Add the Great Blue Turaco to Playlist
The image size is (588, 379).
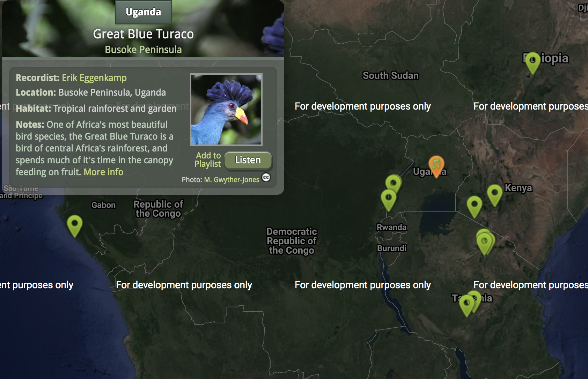pos(208,159)
